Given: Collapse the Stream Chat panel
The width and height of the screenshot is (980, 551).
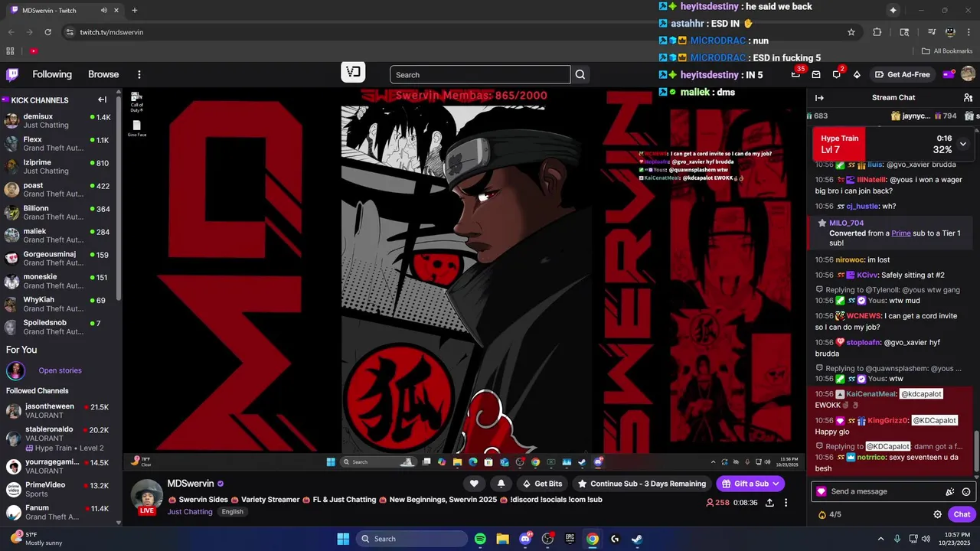Looking at the screenshot, I should (x=819, y=97).
